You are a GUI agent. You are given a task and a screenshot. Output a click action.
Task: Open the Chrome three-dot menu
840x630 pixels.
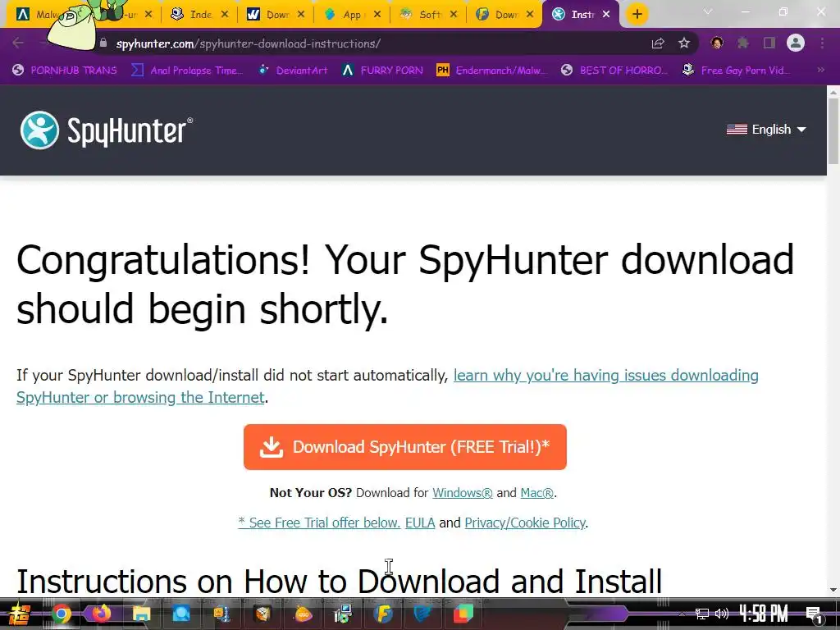pyautogui.click(x=822, y=43)
